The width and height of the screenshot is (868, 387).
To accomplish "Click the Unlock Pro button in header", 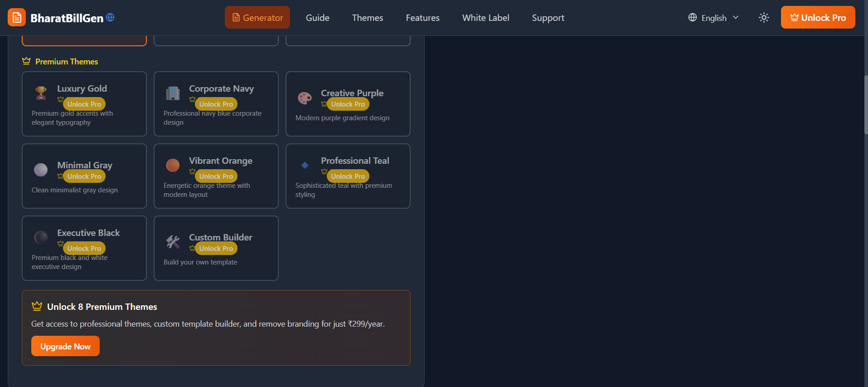I will [818, 17].
